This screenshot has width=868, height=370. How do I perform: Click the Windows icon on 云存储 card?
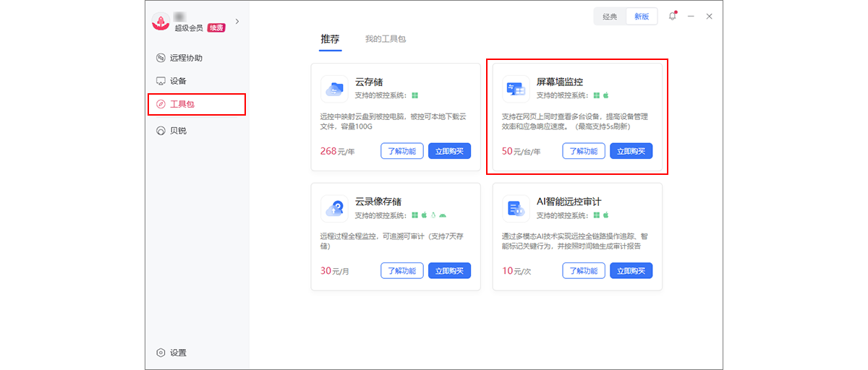415,95
